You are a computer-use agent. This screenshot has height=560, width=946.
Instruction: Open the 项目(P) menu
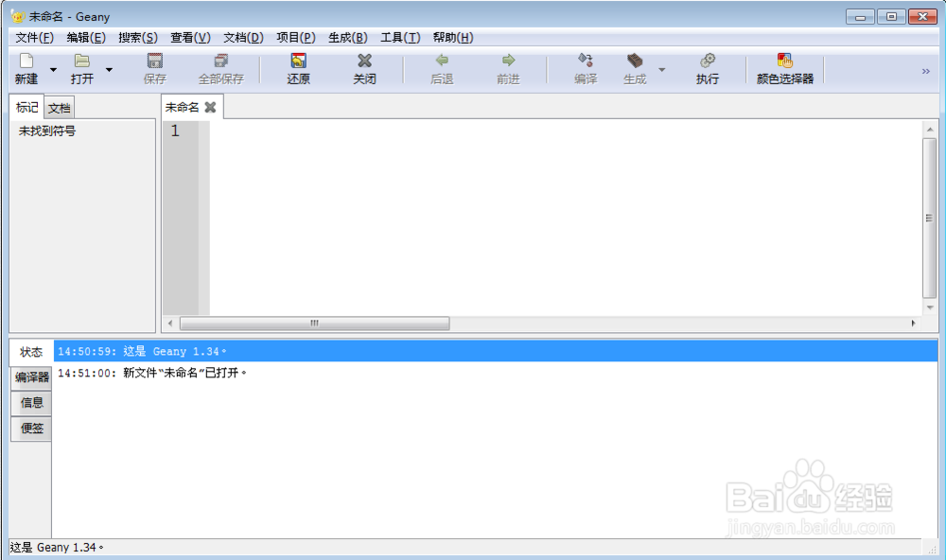point(295,38)
